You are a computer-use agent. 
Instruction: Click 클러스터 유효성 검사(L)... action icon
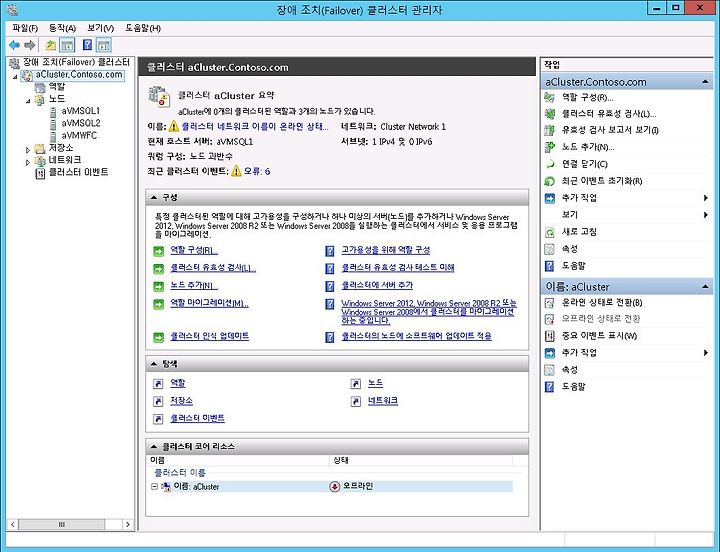[550, 114]
